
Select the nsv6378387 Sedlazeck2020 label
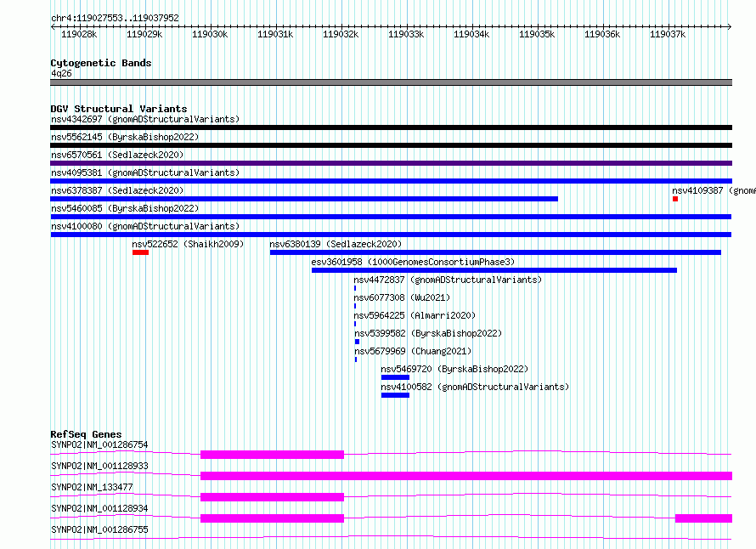point(117,190)
